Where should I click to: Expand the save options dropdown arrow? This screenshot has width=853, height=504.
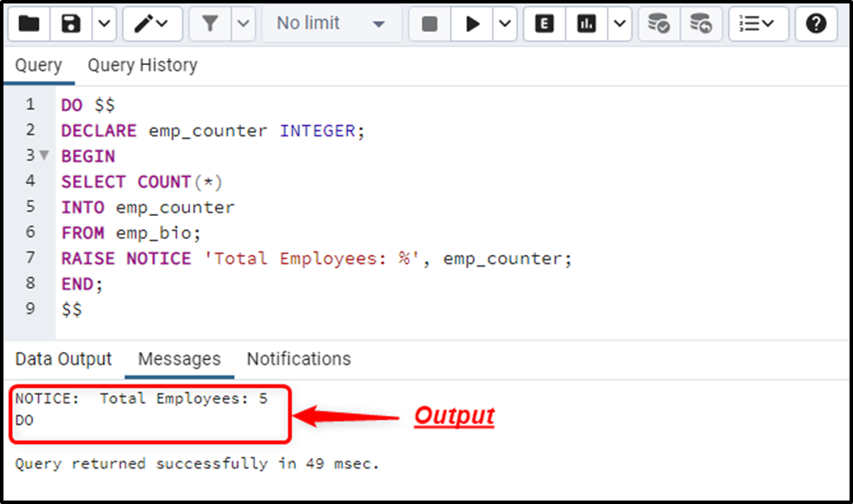point(104,24)
